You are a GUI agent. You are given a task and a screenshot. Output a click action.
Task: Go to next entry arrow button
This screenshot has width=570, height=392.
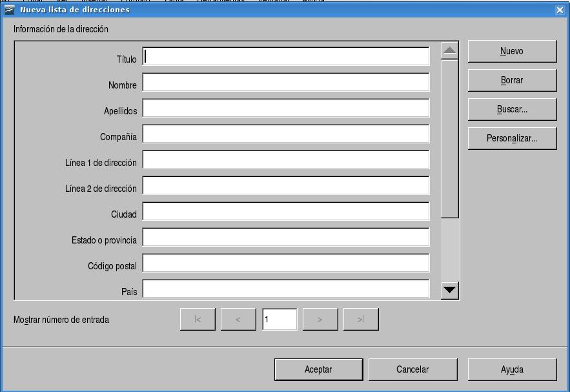point(320,320)
